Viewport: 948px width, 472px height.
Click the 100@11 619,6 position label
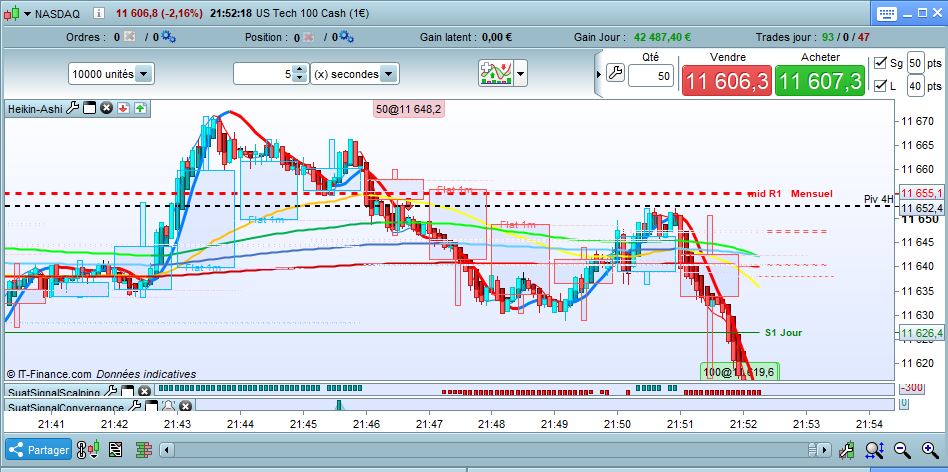pyautogui.click(x=739, y=372)
